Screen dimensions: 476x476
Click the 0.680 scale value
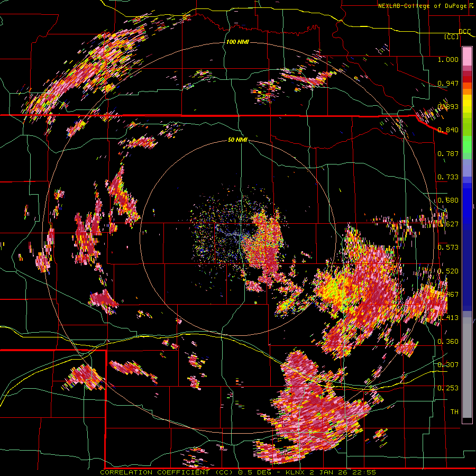[x=448, y=200]
